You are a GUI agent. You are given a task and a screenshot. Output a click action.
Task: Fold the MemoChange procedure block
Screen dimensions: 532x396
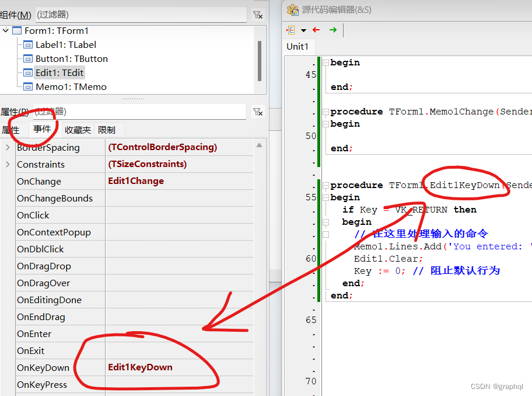(x=325, y=112)
